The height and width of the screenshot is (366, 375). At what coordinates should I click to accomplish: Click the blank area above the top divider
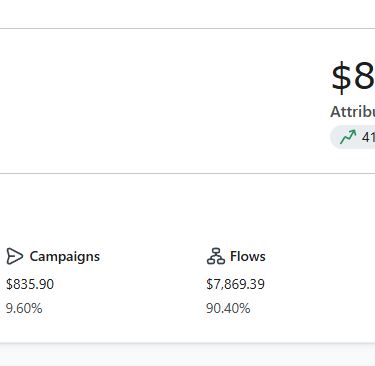coord(187,14)
